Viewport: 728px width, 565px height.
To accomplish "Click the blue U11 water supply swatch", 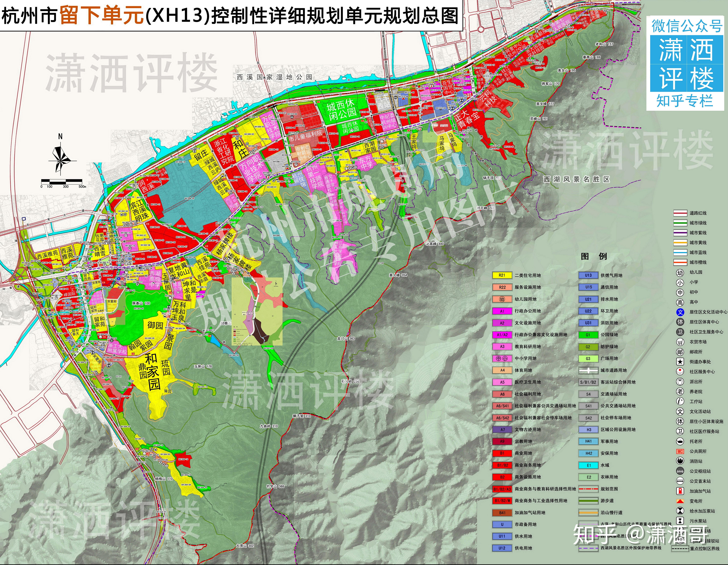I will tap(502, 536).
